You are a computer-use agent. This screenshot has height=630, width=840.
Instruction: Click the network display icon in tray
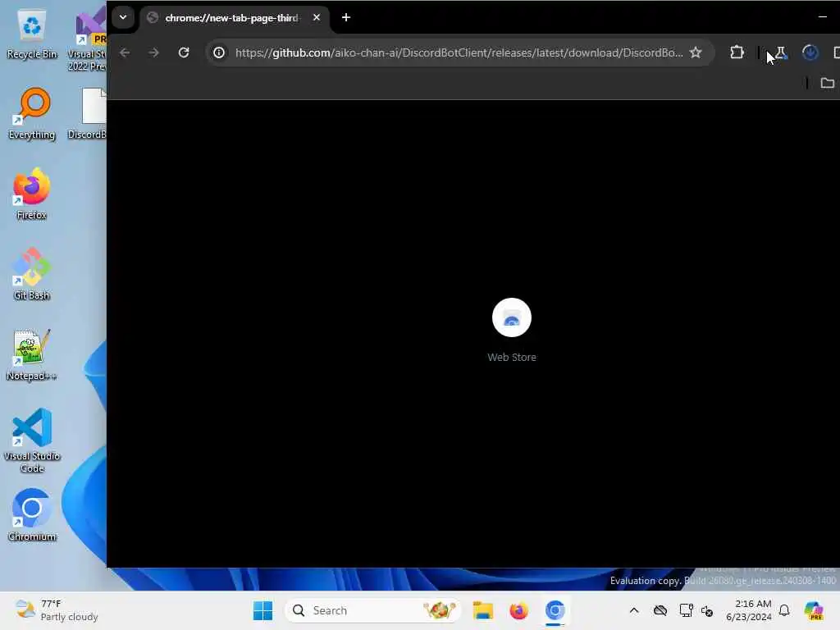pos(686,610)
